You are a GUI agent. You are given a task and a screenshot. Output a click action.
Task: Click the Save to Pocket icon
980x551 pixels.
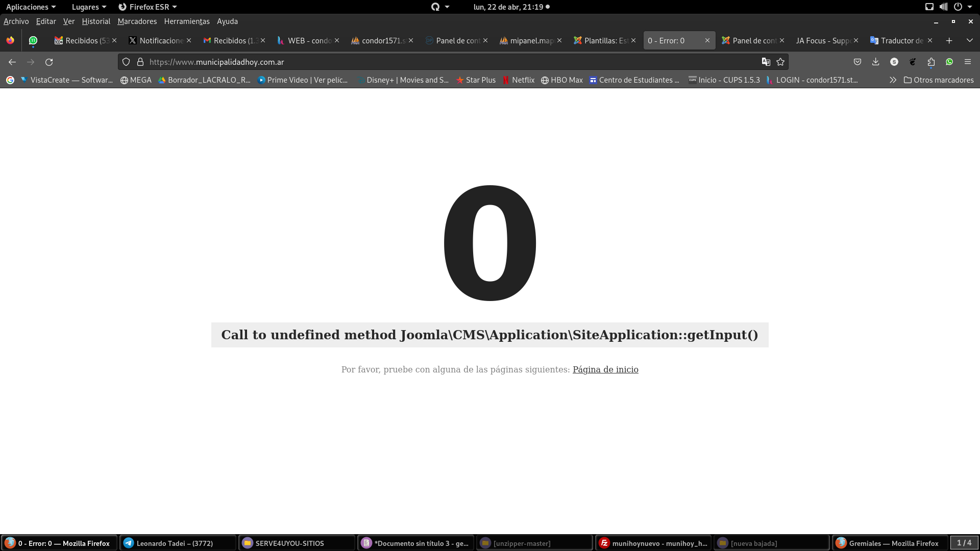click(x=857, y=62)
